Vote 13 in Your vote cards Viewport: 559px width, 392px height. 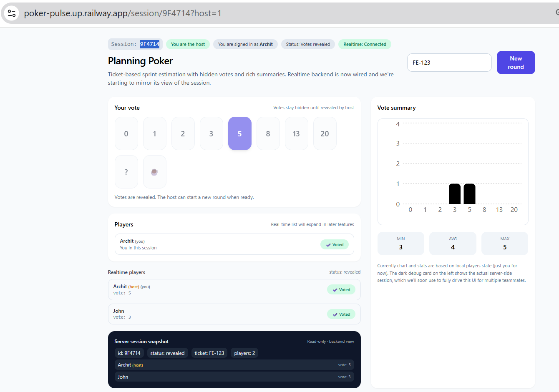tap(296, 133)
